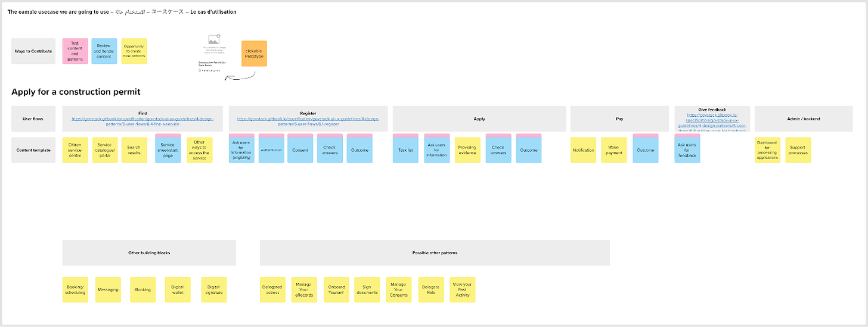Select the Review and iterate content note
This screenshot has height=327, width=868.
coord(104,51)
